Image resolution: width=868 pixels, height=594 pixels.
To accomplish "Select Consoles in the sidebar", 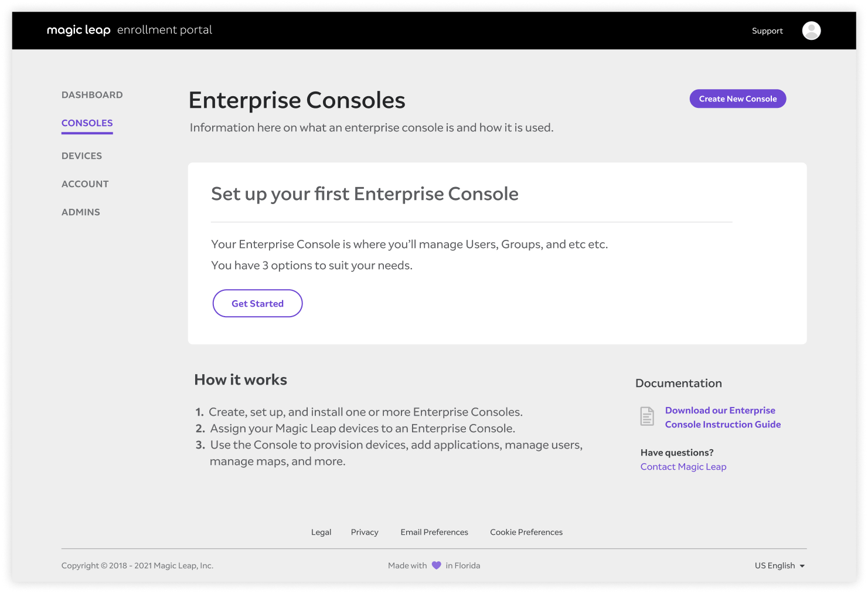I will click(87, 123).
